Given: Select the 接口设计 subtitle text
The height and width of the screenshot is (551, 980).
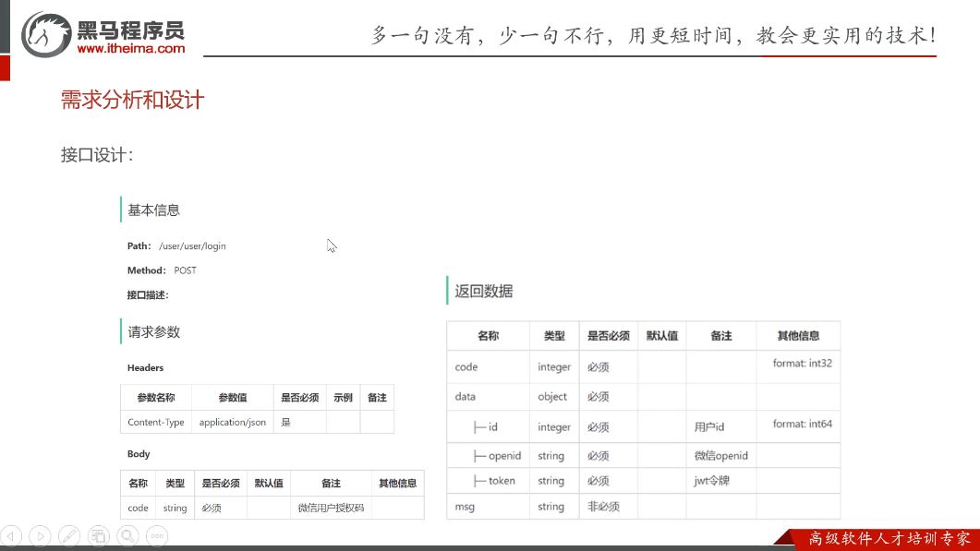Looking at the screenshot, I should (97, 155).
